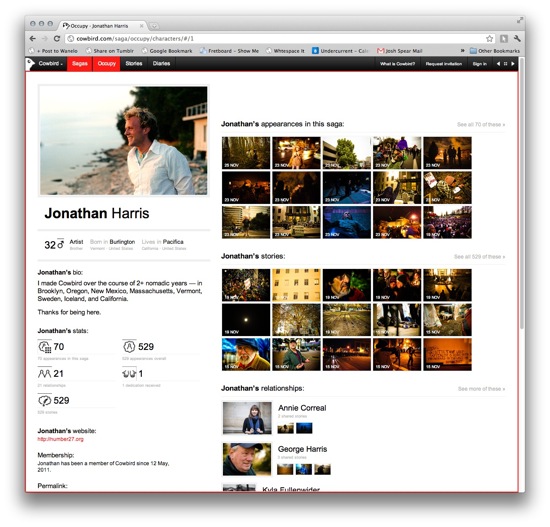The height and width of the screenshot is (527, 550).
Task: Open George Harris's first shared story thumbnail
Action: point(285,469)
